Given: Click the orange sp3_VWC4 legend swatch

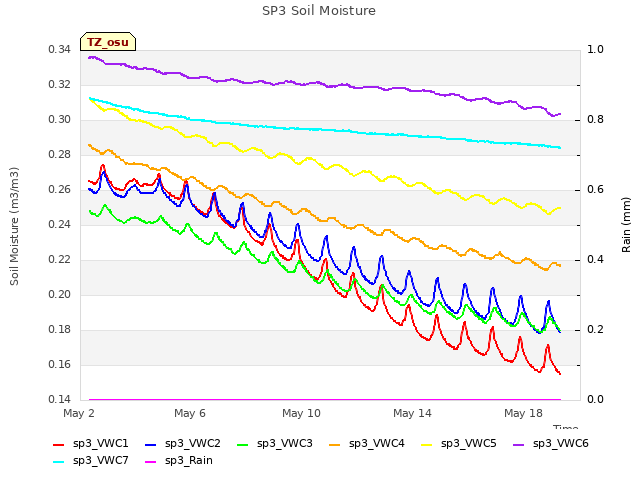Looking at the screenshot, I should 335,444.
